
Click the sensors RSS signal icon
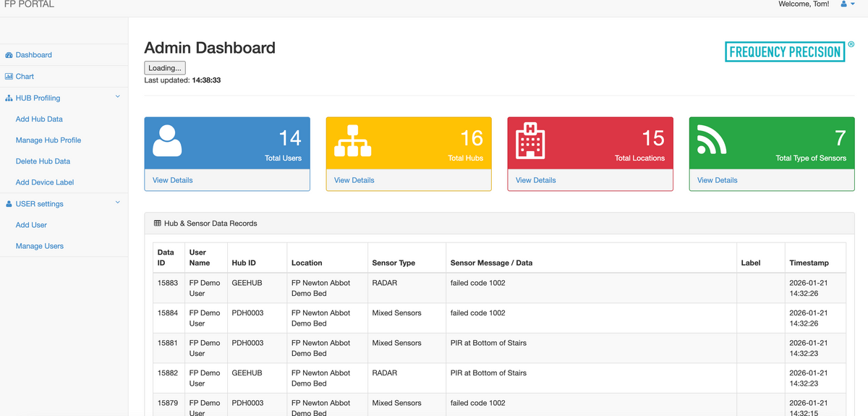point(712,140)
